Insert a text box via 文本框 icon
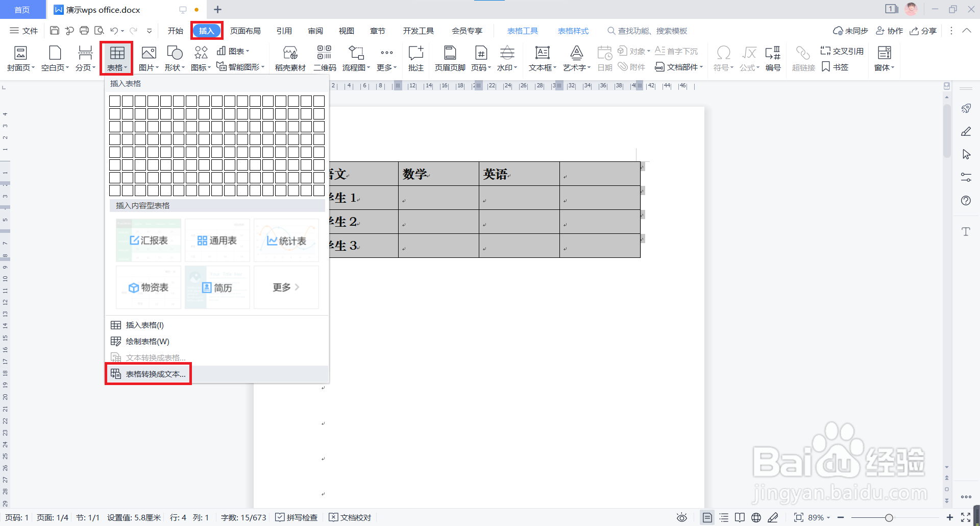 tap(542, 58)
